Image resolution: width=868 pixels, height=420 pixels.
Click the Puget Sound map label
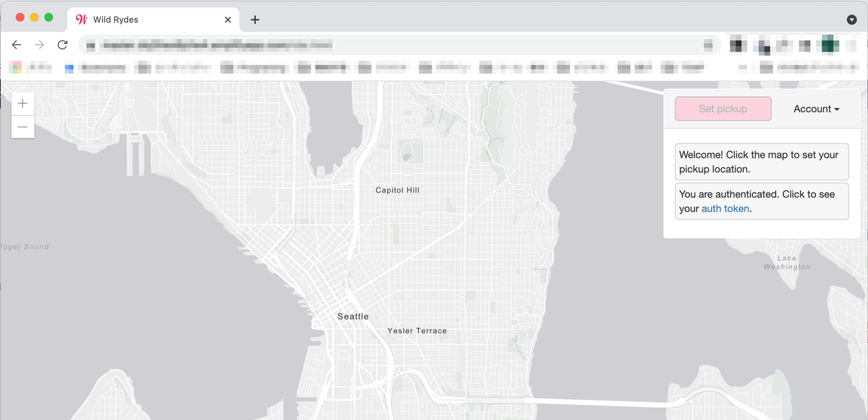click(x=24, y=247)
